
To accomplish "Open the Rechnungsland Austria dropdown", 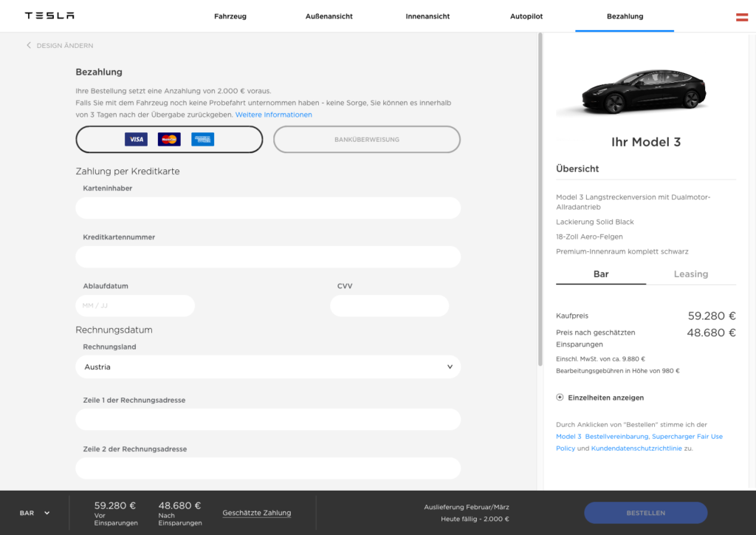I will pyautogui.click(x=268, y=367).
